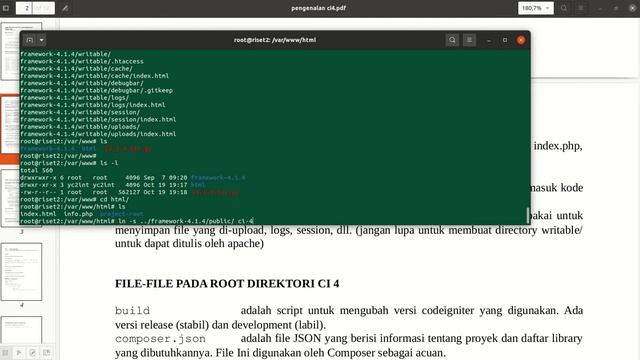Click the 'ln -s ../framework-4.1.4/public/' command line
The height and width of the screenshot is (360, 640).
(x=137, y=221)
